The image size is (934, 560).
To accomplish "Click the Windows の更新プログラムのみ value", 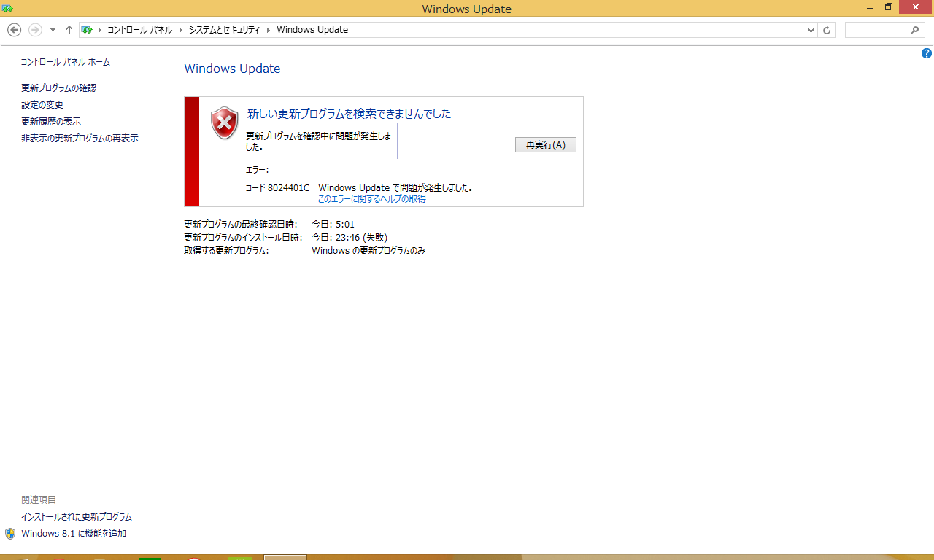I will coord(368,250).
